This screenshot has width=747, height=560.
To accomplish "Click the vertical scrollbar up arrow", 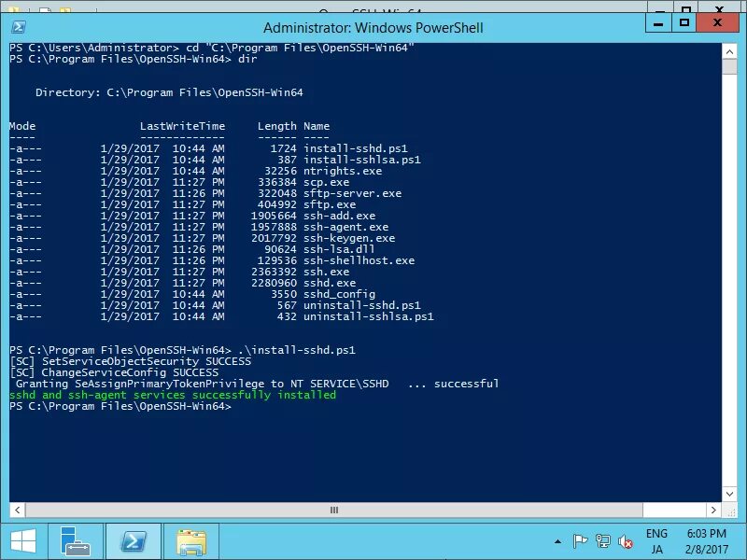I will 729,51.
